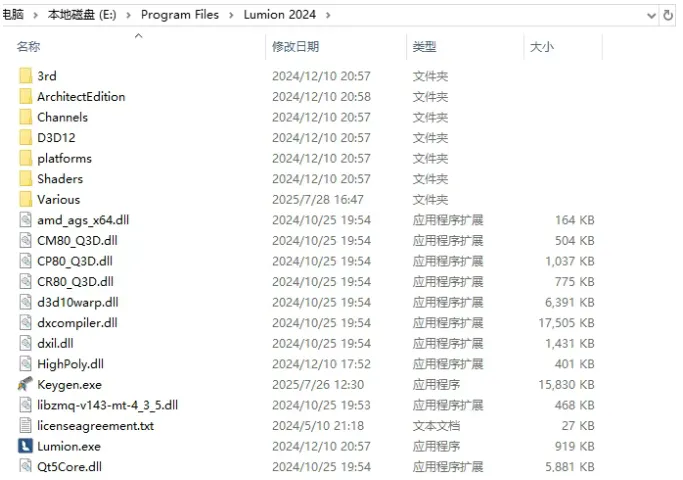This screenshot has height=480, width=683.
Task: Click the 2025/7/26 12:30 date of Keygen.exe
Action: click(318, 385)
